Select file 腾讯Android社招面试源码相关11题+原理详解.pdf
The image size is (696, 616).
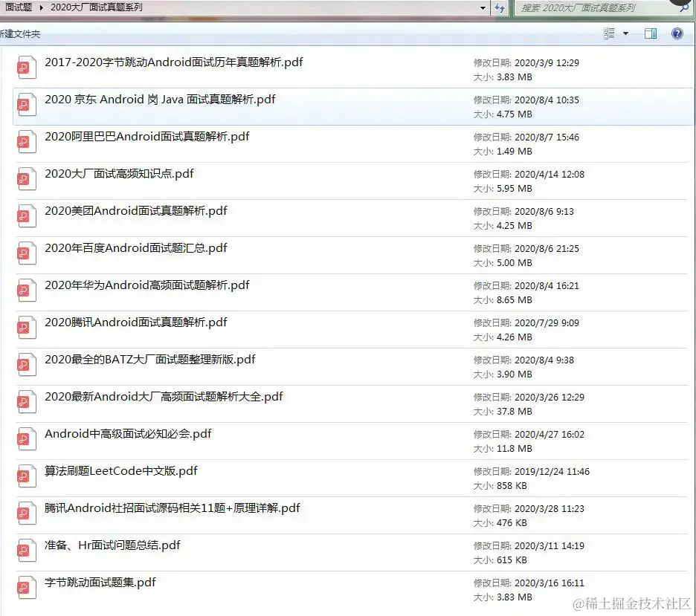(173, 508)
